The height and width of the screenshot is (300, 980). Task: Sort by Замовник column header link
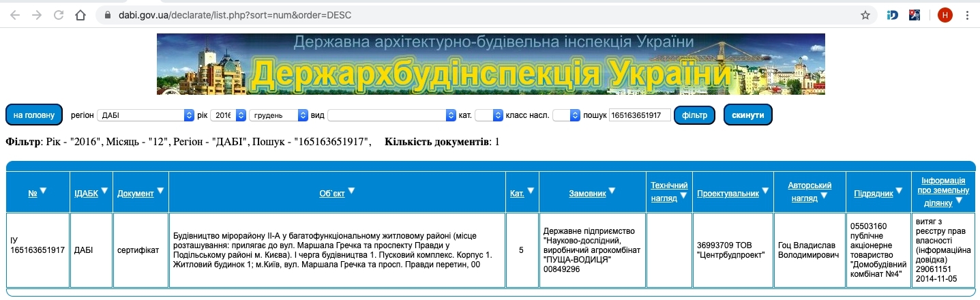pos(588,194)
